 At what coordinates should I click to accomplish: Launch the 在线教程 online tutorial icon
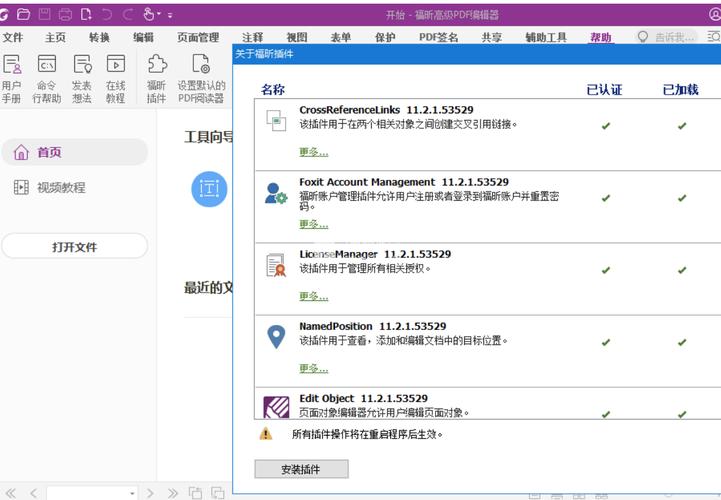(116, 66)
